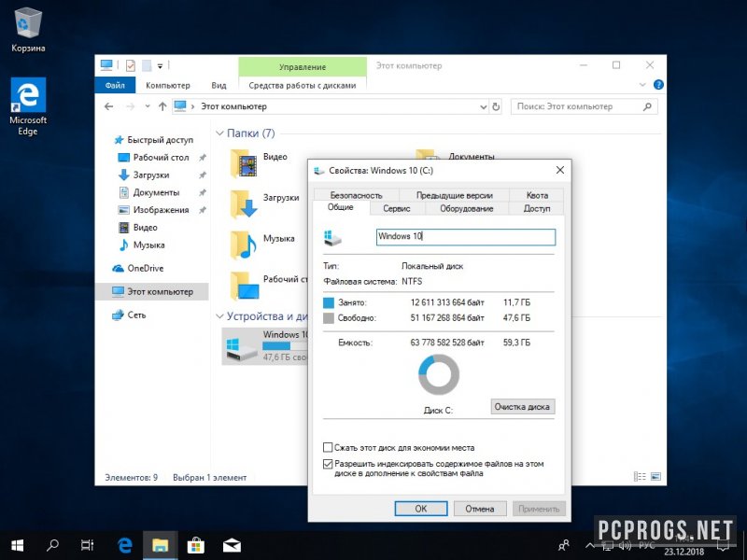Click the Windows 10 volume label field
Screen dimensions: 747x560
point(466,237)
